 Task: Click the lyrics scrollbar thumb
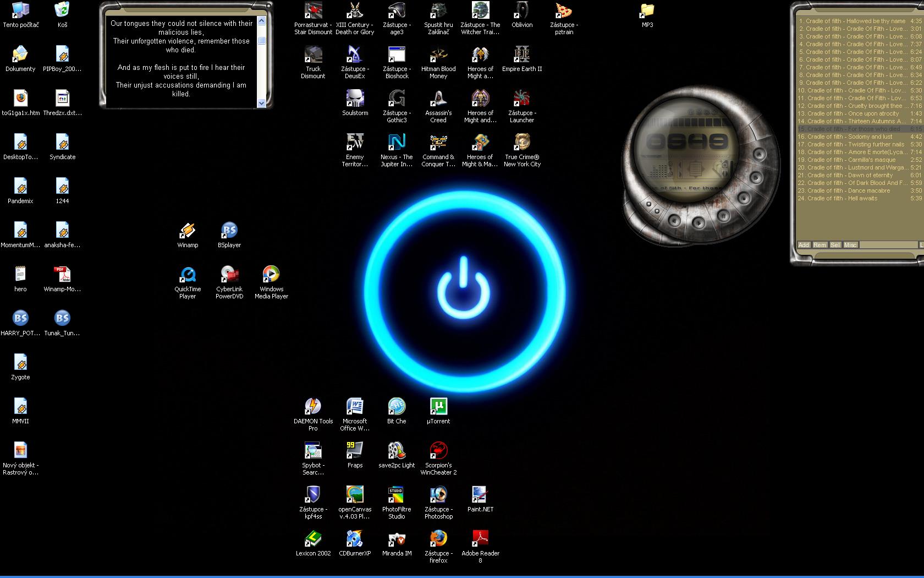[261, 40]
